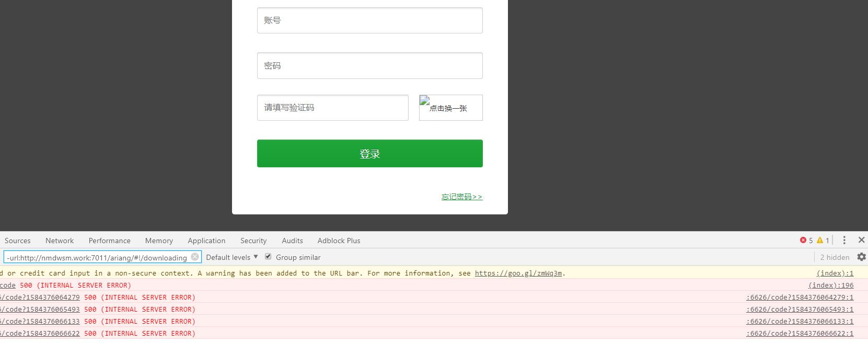
Task: Open the Adblock Plus tab
Action: coord(339,241)
